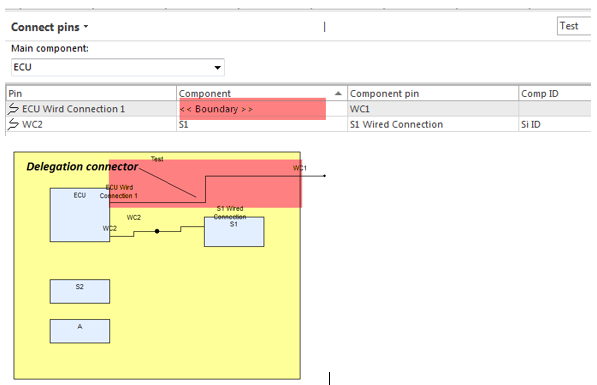Click the S1 Wired Connection cell
Image resolution: width=597 pixels, height=385 pixels.
pos(433,124)
